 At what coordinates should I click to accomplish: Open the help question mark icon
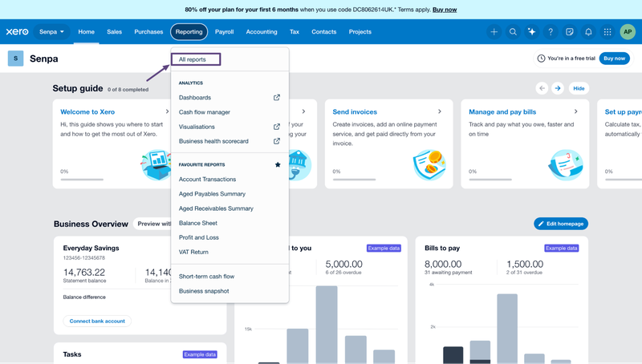[x=551, y=31]
